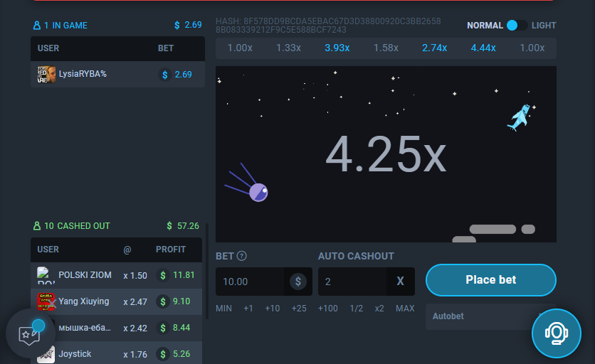Open the live support headset chat
The width and height of the screenshot is (595, 364).
(x=557, y=333)
